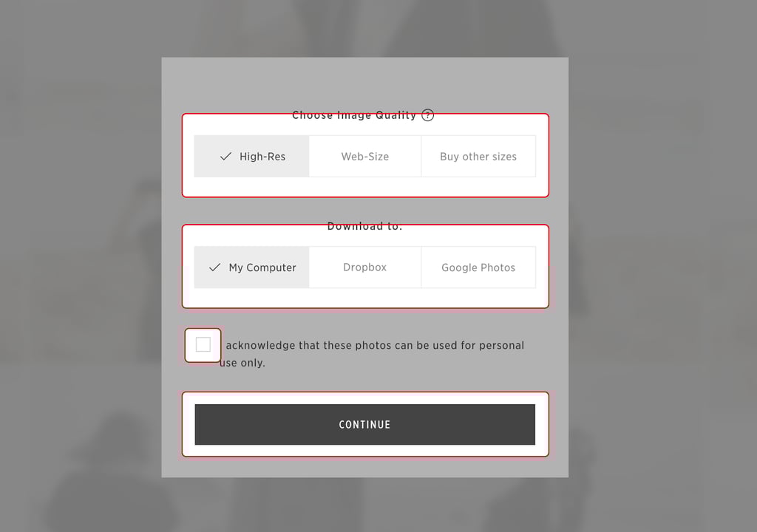The image size is (757, 532).
Task: Click the Choose Image Quality heading
Action: point(354,115)
